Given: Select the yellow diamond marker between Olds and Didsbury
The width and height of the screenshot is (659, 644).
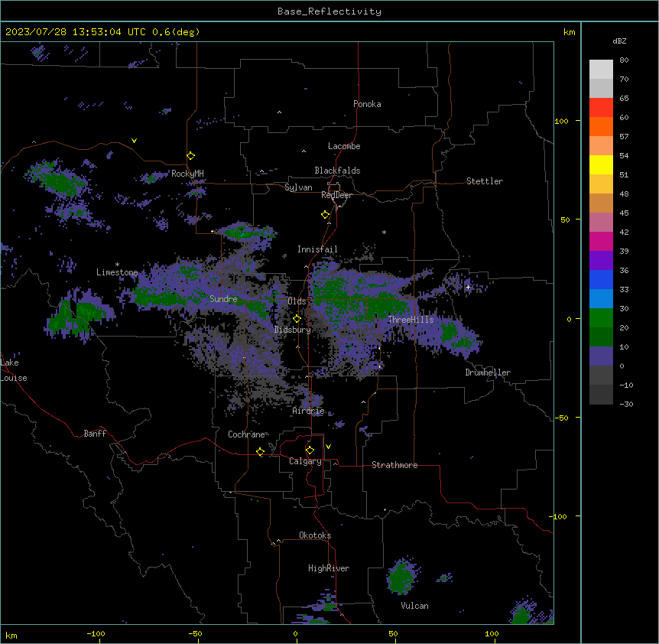Looking at the screenshot, I should (297, 319).
